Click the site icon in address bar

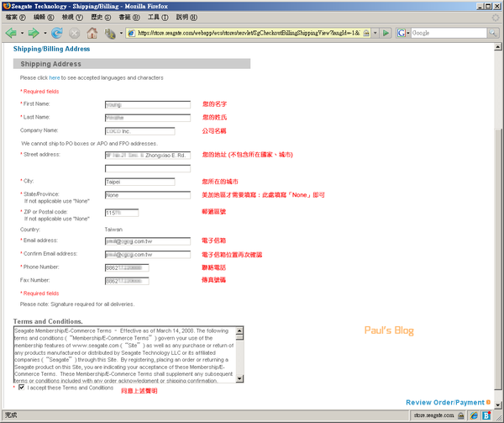(x=131, y=33)
